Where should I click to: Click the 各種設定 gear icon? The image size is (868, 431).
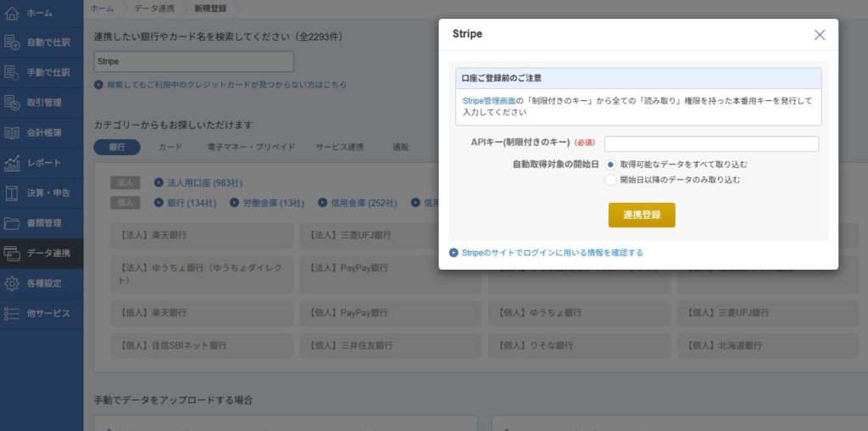pyautogui.click(x=12, y=283)
